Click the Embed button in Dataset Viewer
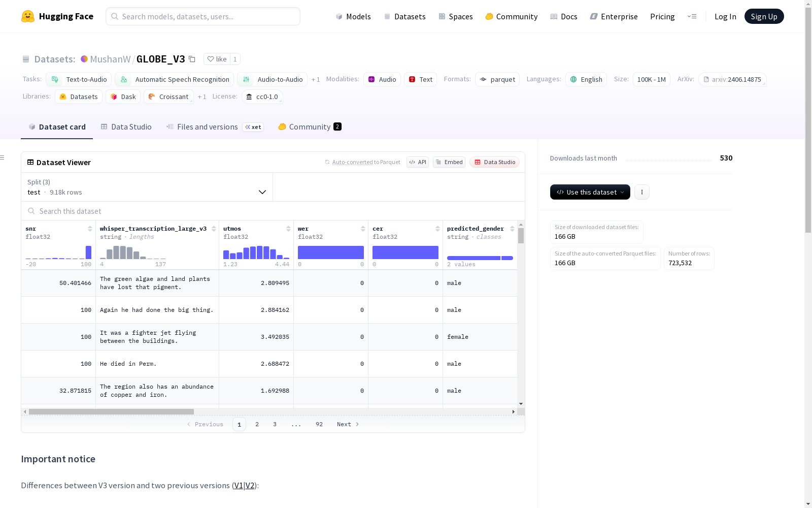 449,162
